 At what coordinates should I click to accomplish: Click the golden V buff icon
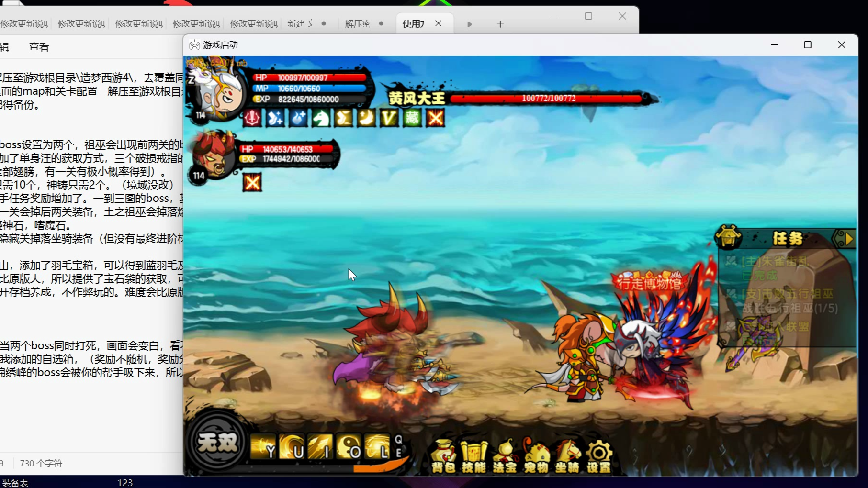[x=389, y=118]
